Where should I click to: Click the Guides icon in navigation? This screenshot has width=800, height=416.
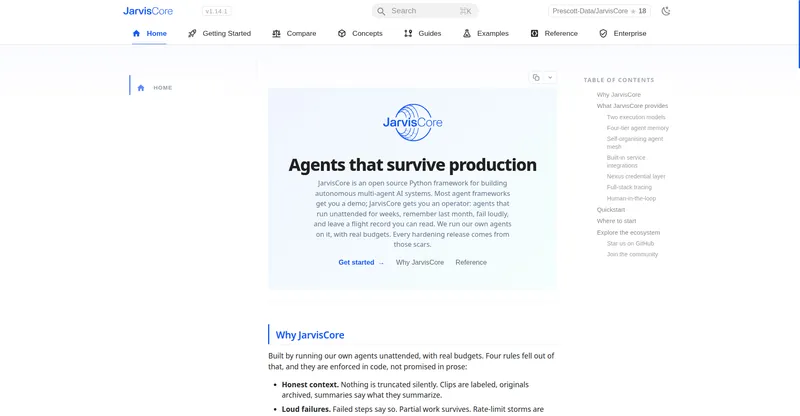coord(408,33)
